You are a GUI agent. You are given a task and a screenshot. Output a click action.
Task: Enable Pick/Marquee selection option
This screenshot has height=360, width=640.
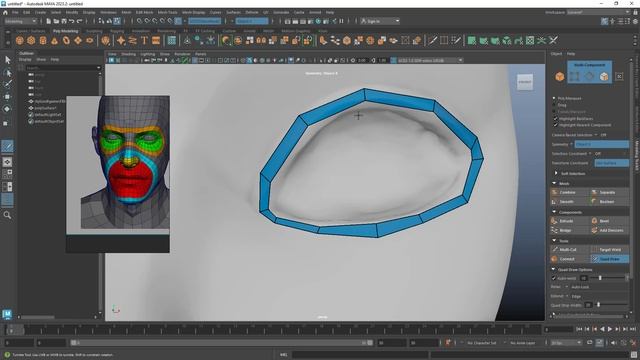click(x=554, y=98)
